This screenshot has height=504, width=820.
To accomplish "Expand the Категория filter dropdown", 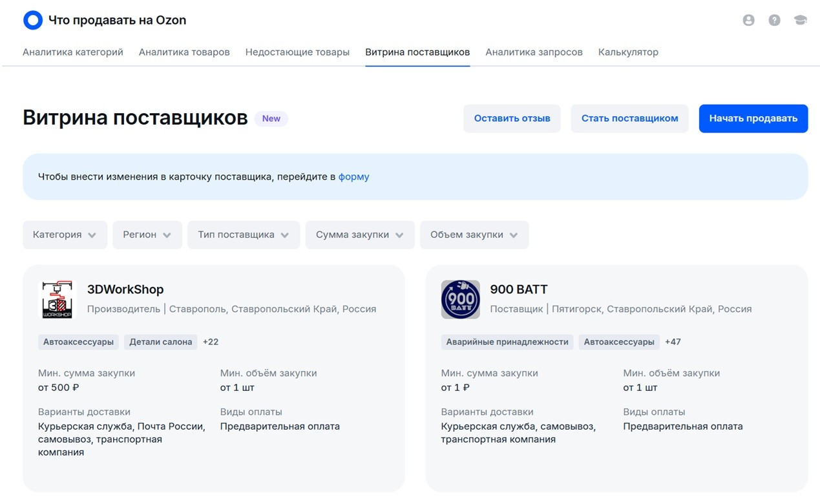I will coord(65,235).
